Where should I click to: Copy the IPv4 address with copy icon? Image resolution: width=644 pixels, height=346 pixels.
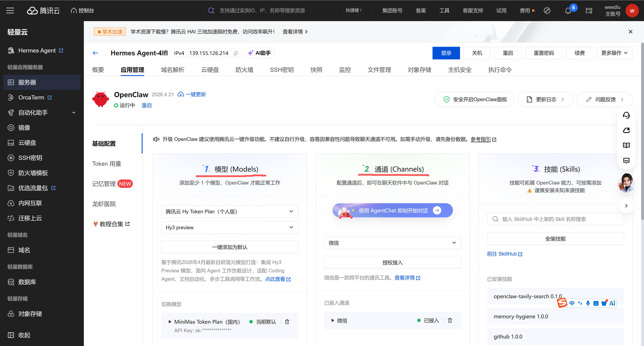pos(235,53)
